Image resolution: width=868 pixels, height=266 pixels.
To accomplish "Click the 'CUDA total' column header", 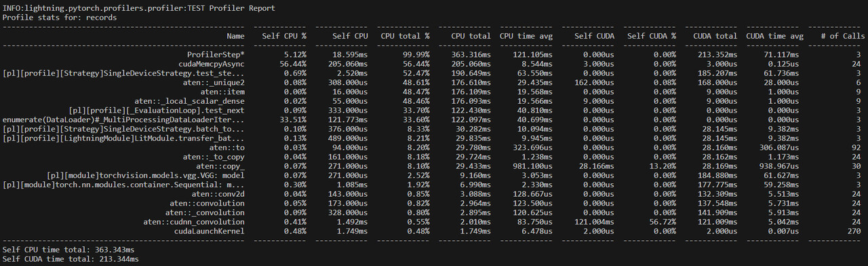I will pos(715,35).
